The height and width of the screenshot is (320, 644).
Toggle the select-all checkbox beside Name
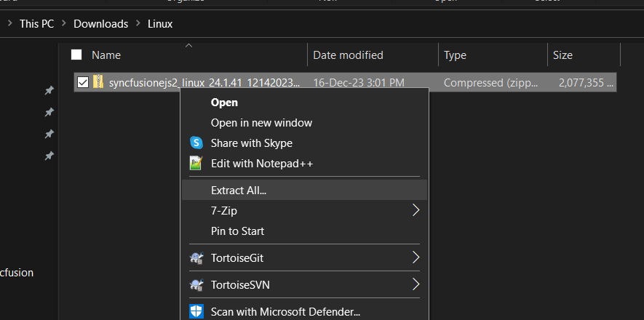[x=76, y=55]
